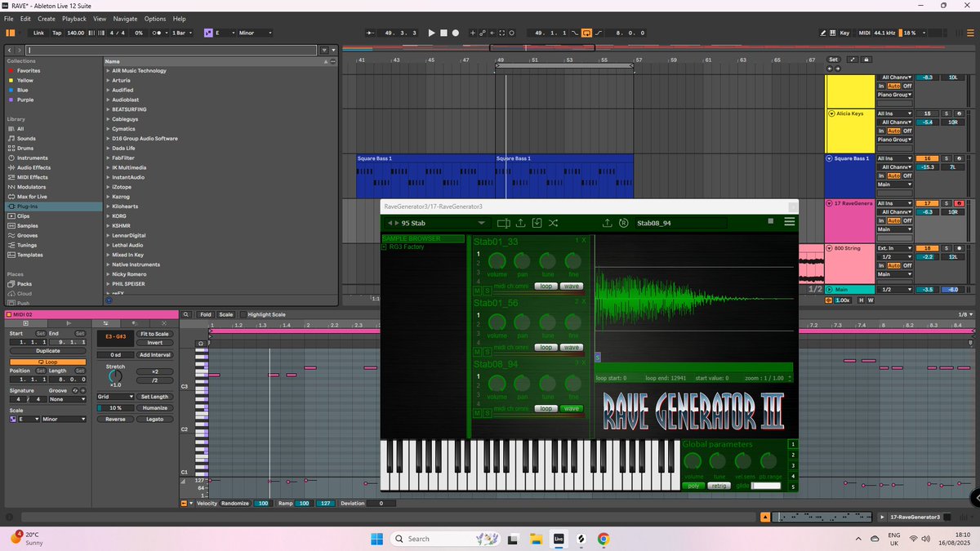The width and height of the screenshot is (980, 551).
Task: Click the retrig button in Global parameters
Action: (718, 486)
